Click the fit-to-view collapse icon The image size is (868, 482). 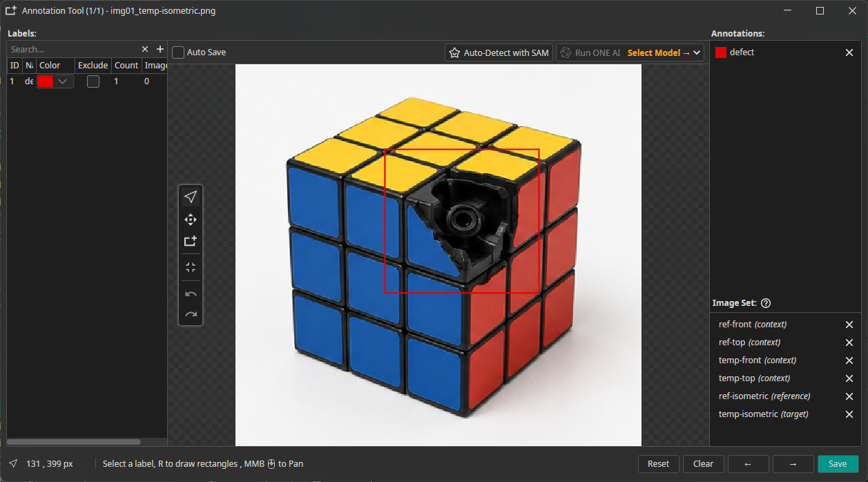point(191,267)
